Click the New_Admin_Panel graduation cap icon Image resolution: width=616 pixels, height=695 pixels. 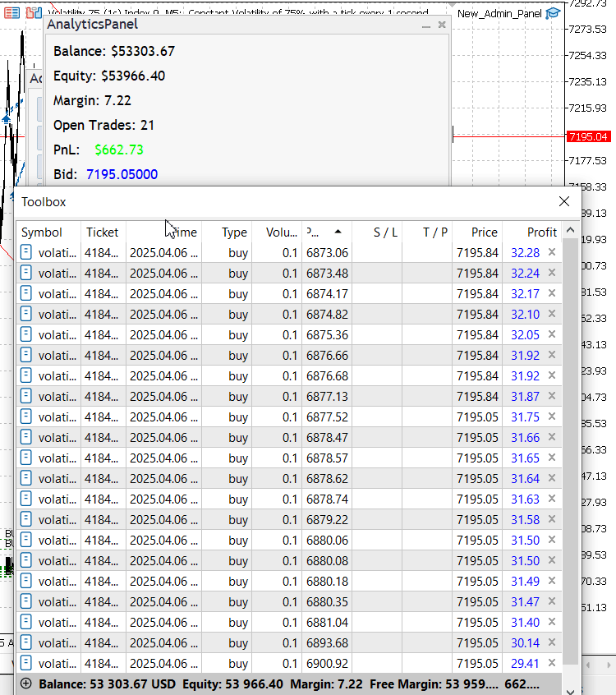553,13
